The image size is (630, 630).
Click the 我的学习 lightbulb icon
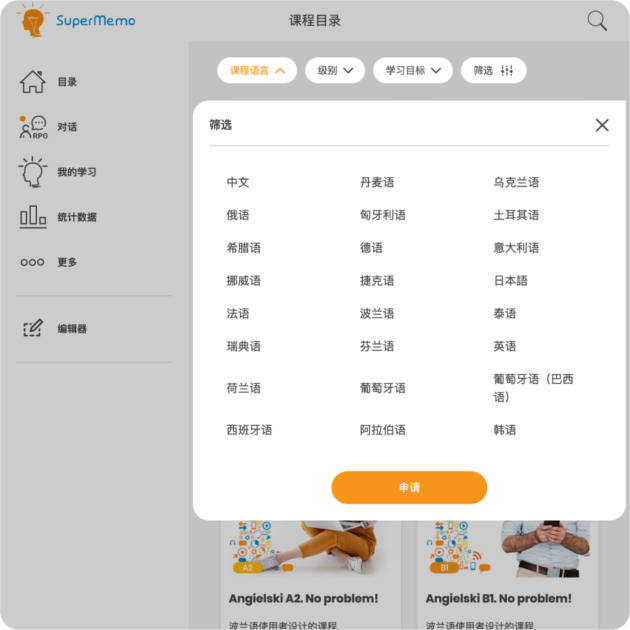click(33, 172)
